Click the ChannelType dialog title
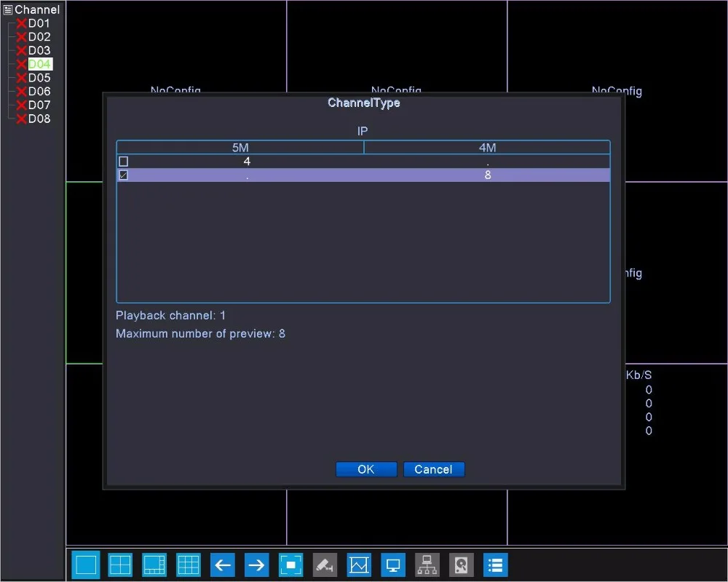The image size is (728, 582). [363, 103]
